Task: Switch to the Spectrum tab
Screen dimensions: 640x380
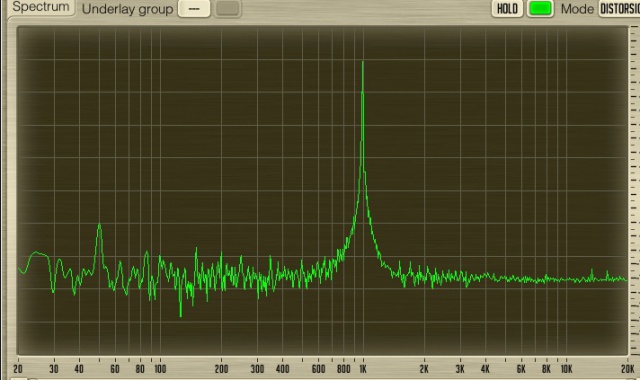Action: click(x=41, y=7)
